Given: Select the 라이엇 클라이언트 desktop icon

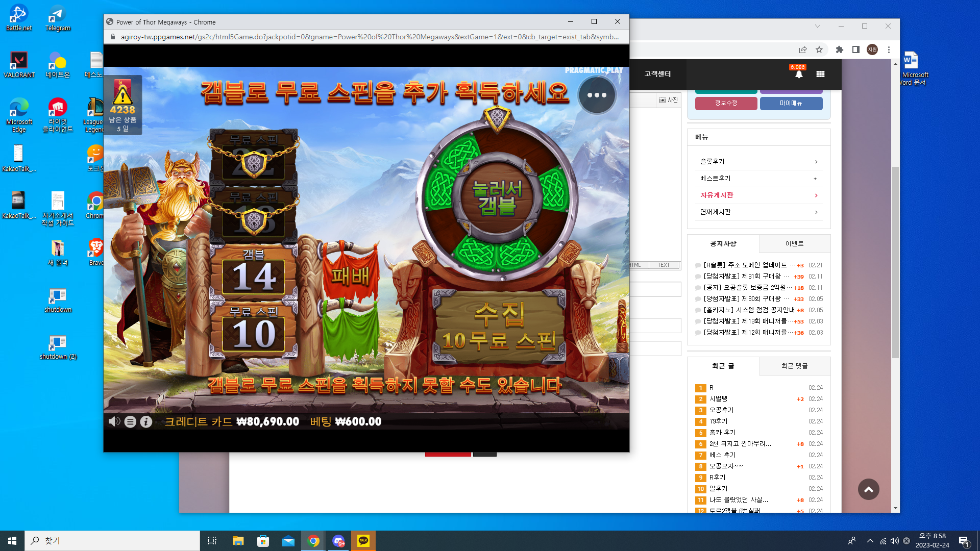Looking at the screenshot, I should [x=58, y=115].
